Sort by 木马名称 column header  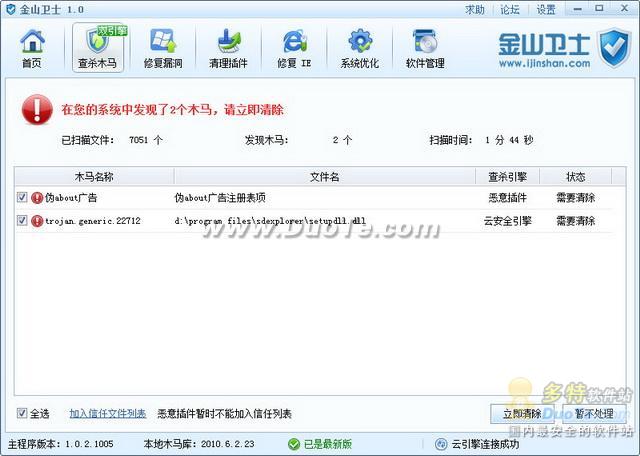(x=94, y=177)
